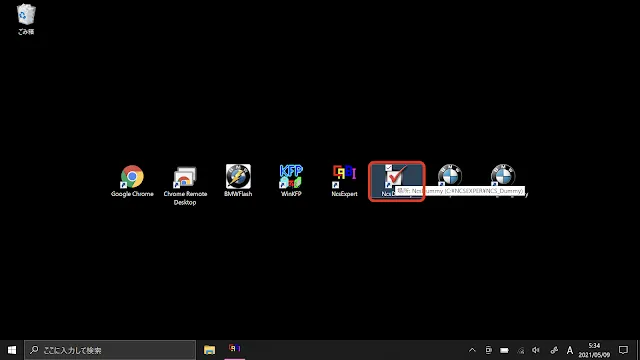Viewport: 640px width, 360px height.
Task: Toggle the IME input mode A indicator
Action: [570, 350]
